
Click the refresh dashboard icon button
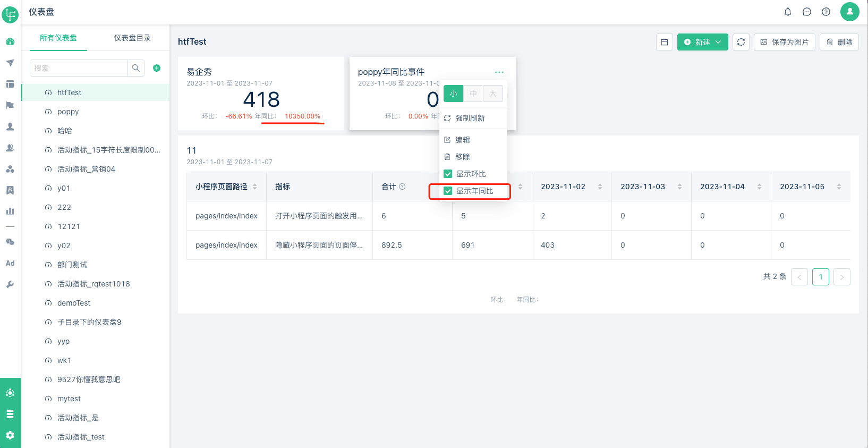[x=741, y=42]
